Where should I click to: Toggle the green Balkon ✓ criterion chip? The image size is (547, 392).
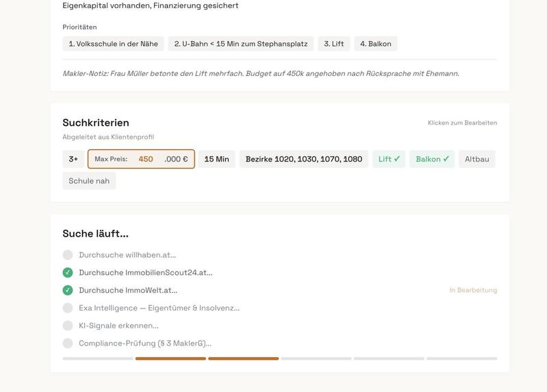(x=432, y=159)
